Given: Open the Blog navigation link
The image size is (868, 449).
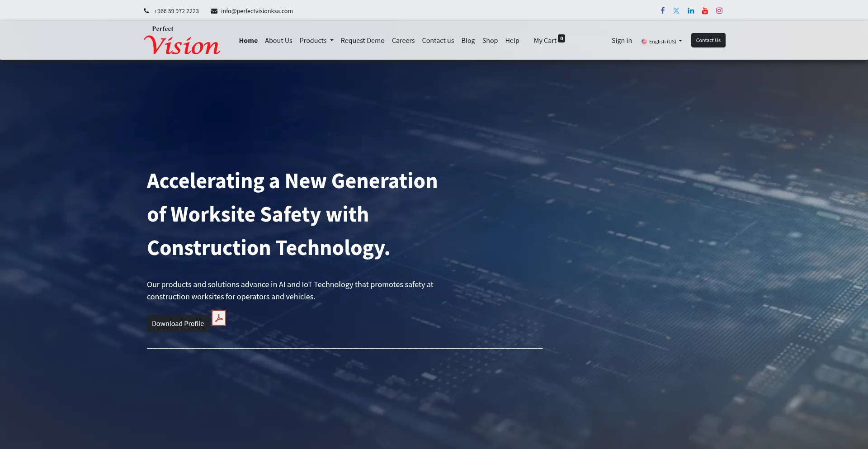Looking at the screenshot, I should click(468, 41).
